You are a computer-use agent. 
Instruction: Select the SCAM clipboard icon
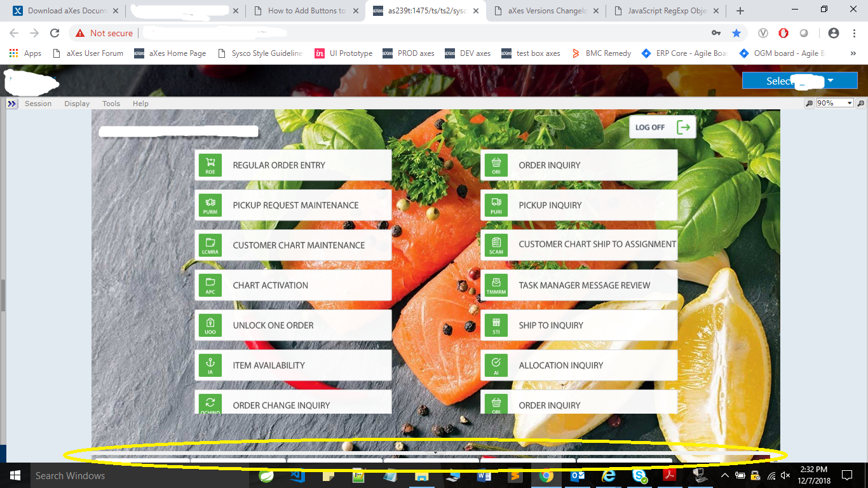click(x=496, y=245)
